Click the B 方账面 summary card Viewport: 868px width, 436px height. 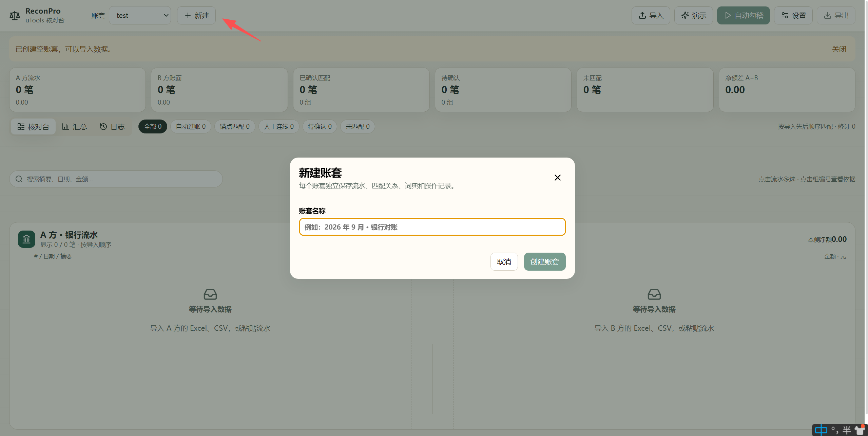point(219,90)
